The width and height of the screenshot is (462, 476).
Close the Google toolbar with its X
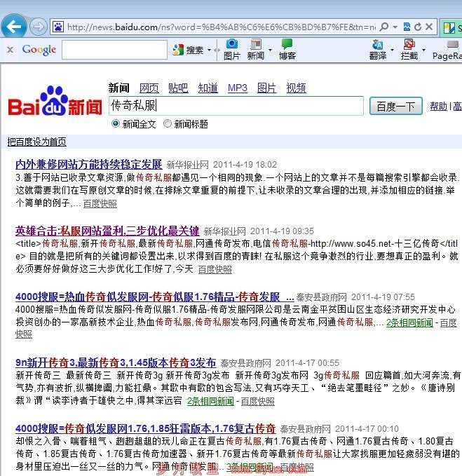(x=10, y=50)
